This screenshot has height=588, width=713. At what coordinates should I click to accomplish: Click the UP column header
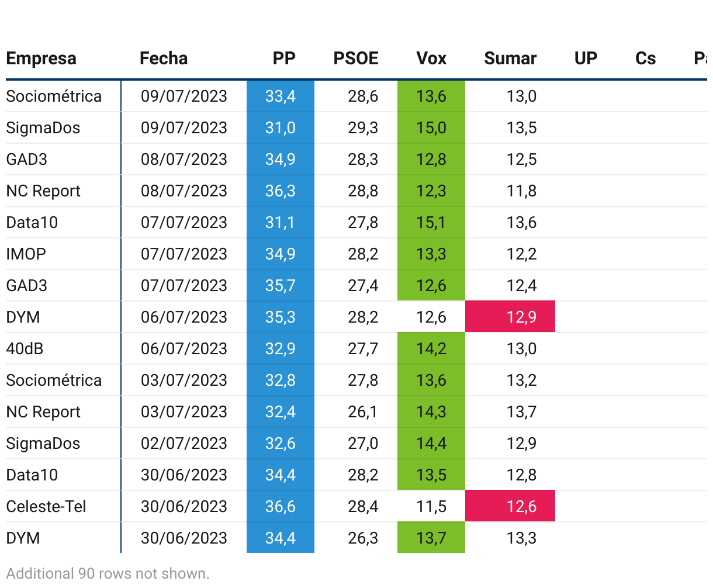point(586,58)
